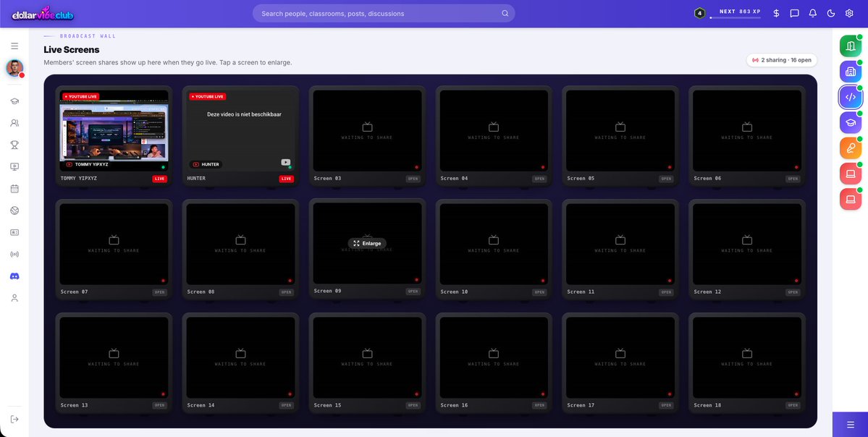Select the Screen 04 tile
The image size is (868, 437).
click(x=494, y=135)
